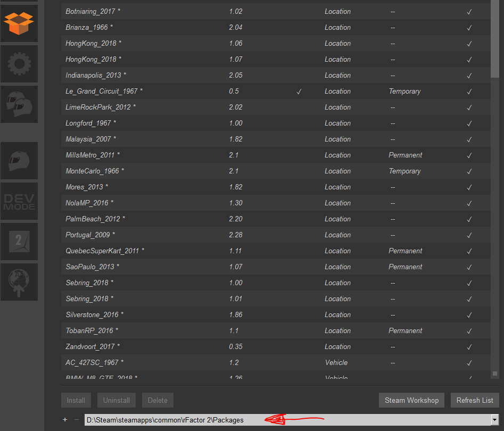Click the sidebar icon with number 2
Screen dimensions: 504x431
click(19, 242)
